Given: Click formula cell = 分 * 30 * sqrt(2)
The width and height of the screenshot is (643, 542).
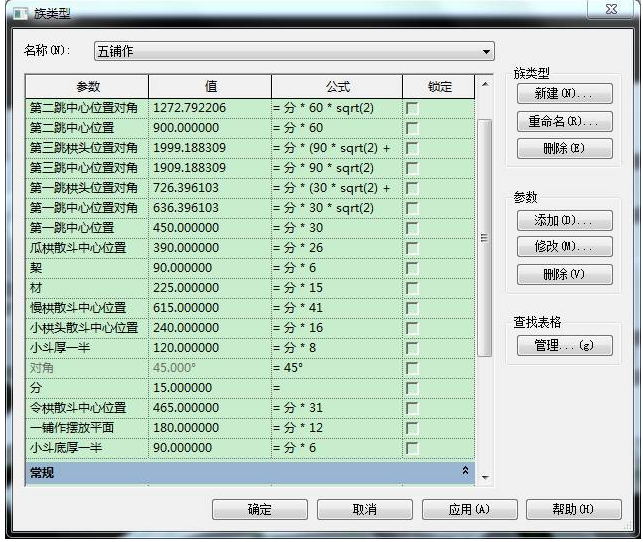Looking at the screenshot, I should point(337,208).
